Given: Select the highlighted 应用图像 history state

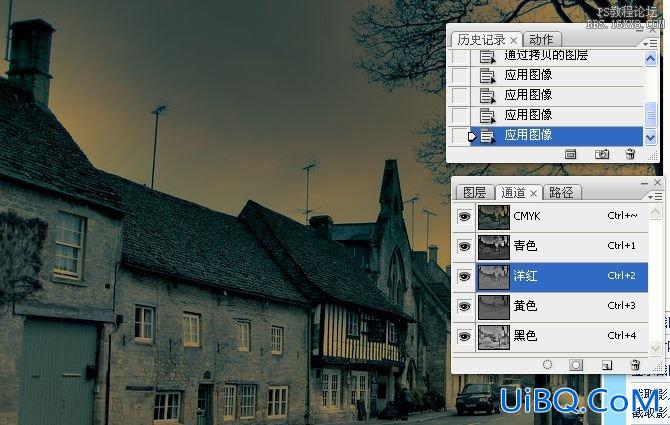Looking at the screenshot, I should pos(557,136).
